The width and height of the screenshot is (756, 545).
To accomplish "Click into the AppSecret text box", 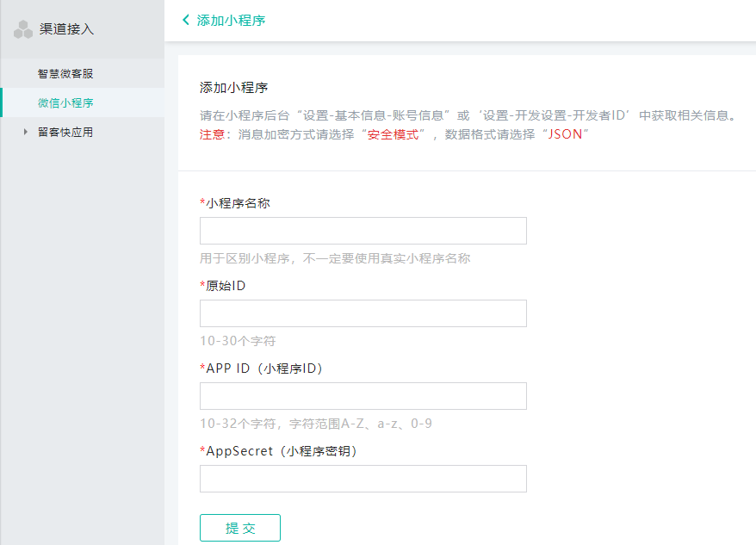I will click(363, 479).
